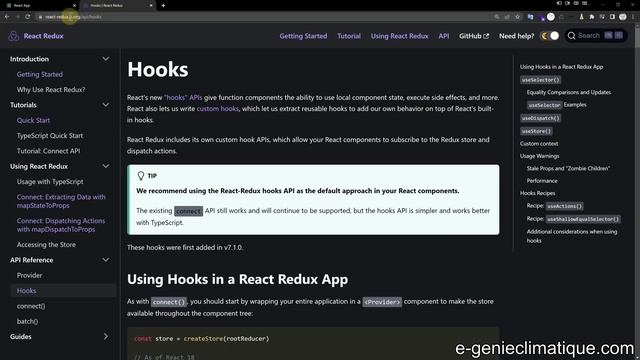This screenshot has height=360, width=640.
Task: Jump to Custom context in the table of contents
Action: click(x=539, y=144)
